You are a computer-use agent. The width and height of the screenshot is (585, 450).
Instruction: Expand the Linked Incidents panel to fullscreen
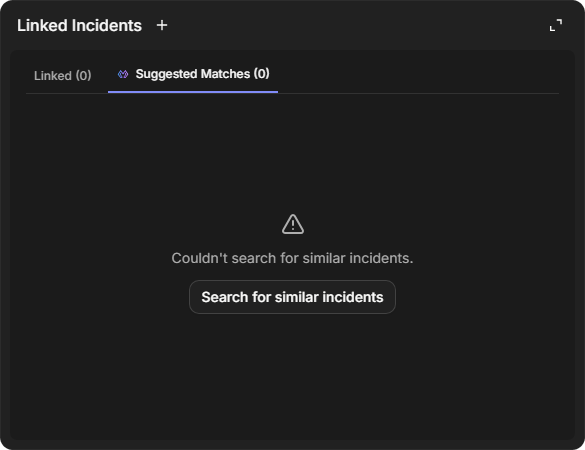[556, 25]
